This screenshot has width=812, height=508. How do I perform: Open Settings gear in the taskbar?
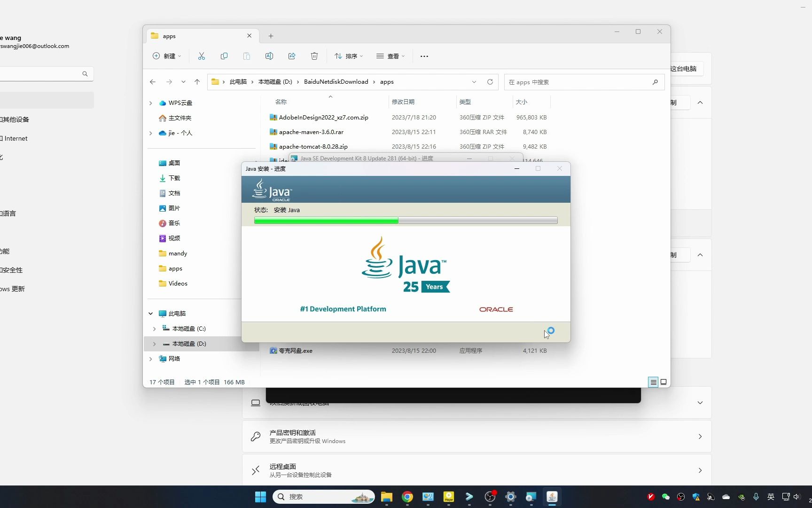point(511,497)
